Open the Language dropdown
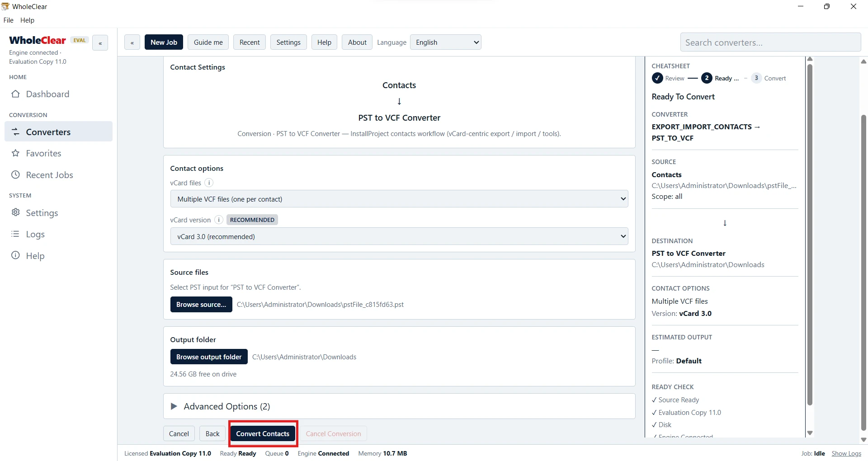This screenshot has width=868, height=461. 445,42
